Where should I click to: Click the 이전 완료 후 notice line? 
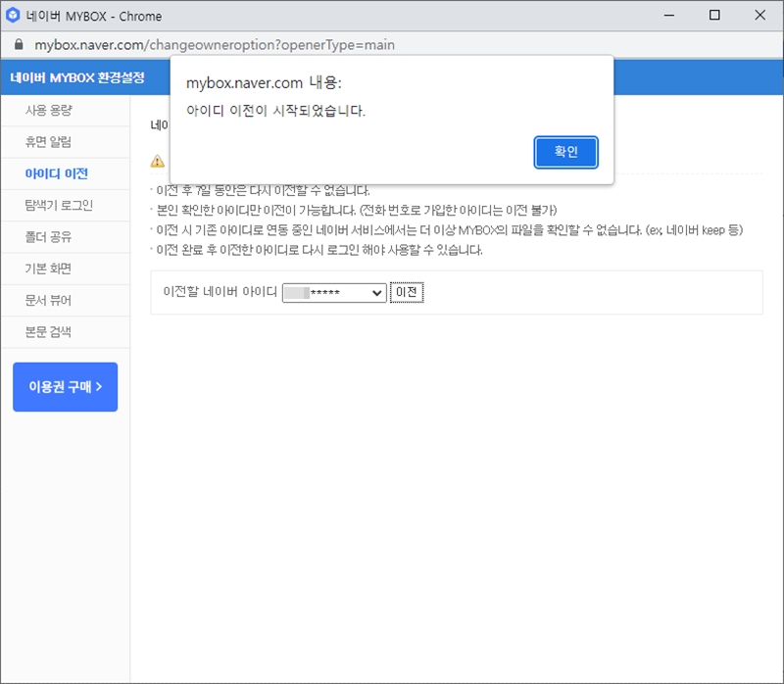[x=319, y=250]
